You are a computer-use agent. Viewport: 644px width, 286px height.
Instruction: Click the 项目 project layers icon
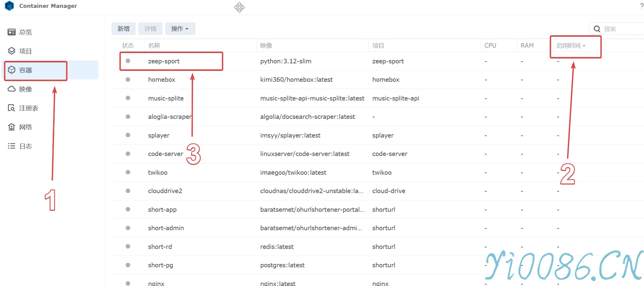11,51
